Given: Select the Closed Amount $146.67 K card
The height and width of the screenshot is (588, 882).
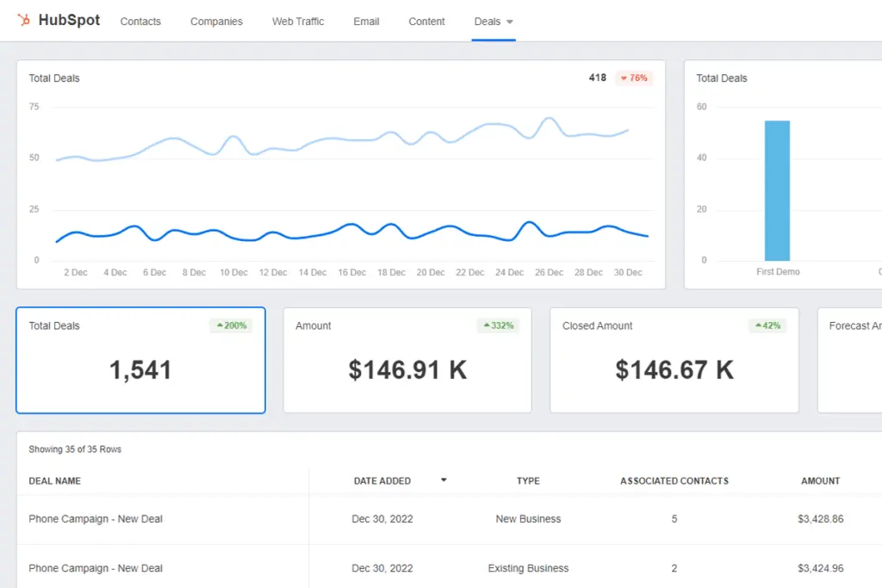Looking at the screenshot, I should click(x=674, y=361).
